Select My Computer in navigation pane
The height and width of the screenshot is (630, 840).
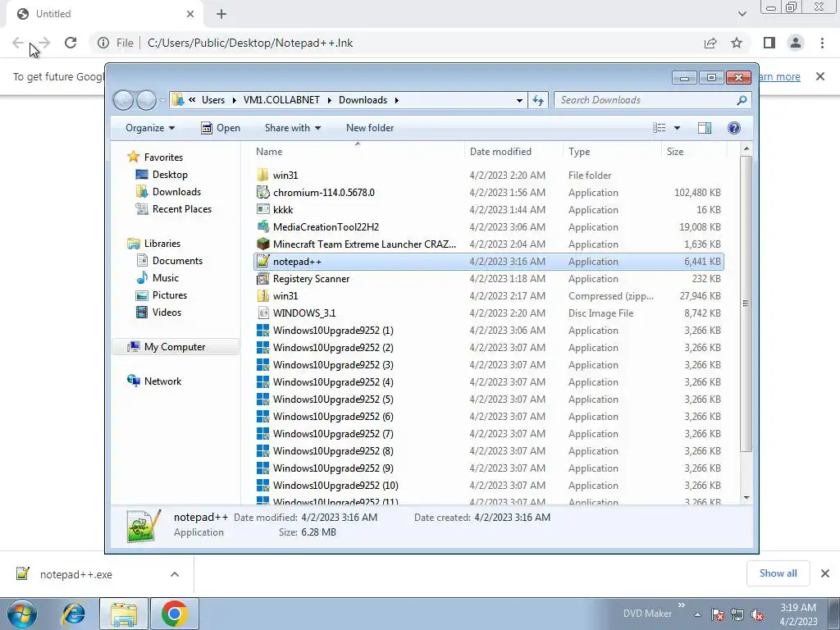175,347
